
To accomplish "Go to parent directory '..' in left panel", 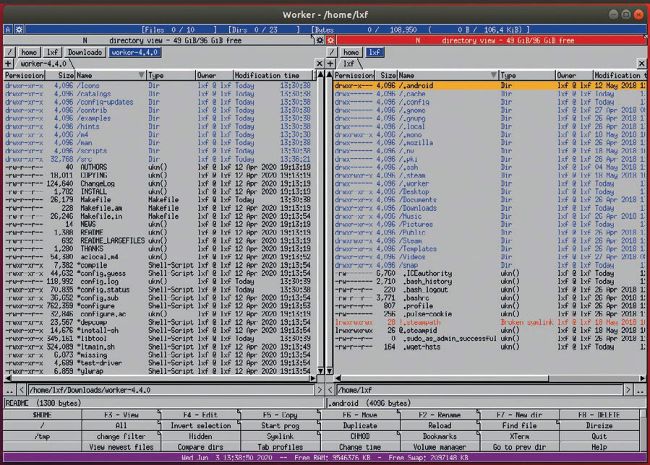I will [10, 390].
